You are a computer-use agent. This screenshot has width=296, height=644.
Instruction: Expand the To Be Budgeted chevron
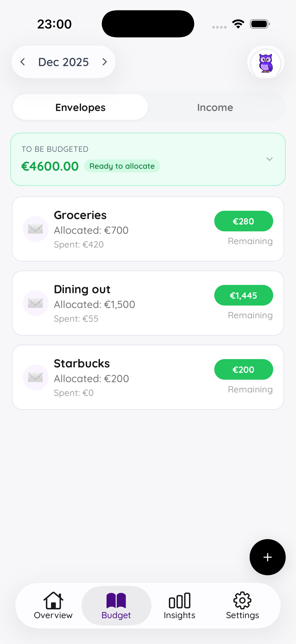[269, 159]
